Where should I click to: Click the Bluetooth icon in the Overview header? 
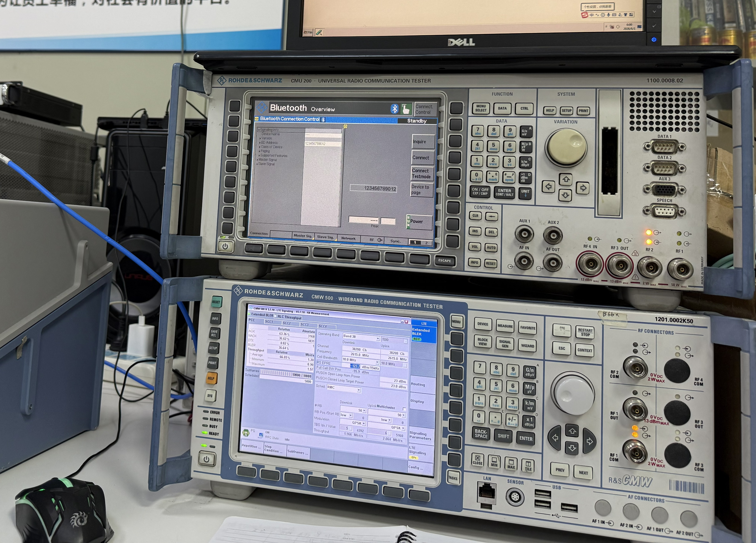(x=394, y=109)
